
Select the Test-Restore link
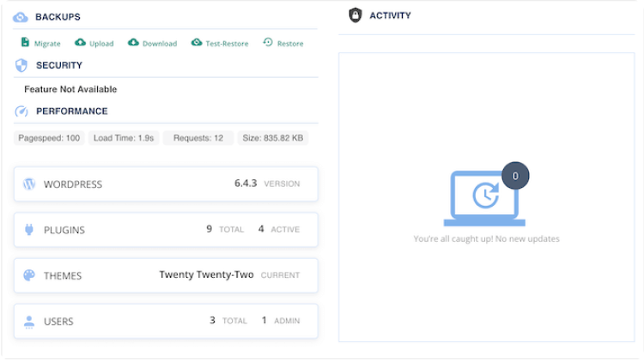227,43
